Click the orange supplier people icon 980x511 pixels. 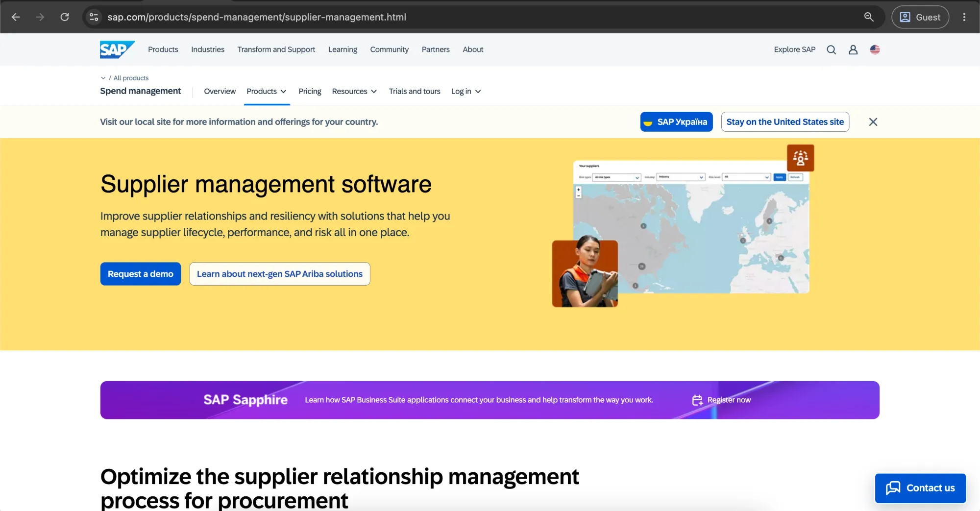click(x=801, y=158)
